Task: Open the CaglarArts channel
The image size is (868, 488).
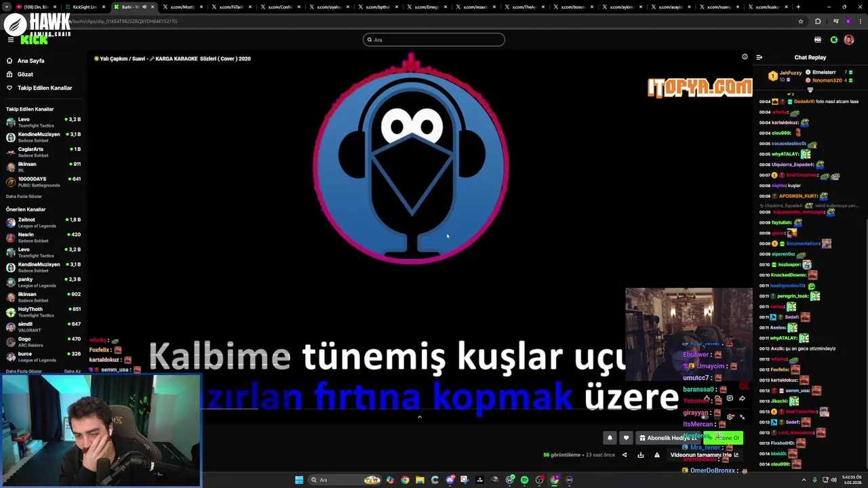Action: point(43,152)
